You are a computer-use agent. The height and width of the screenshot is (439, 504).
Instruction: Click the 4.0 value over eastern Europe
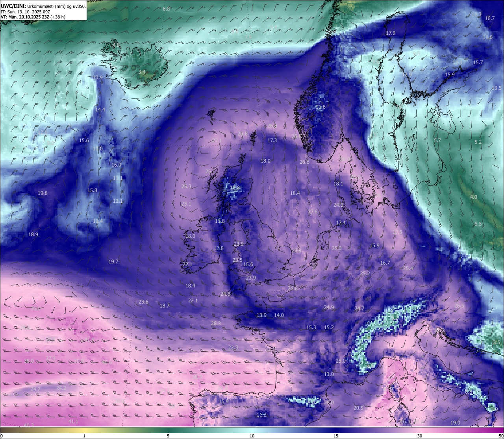[x=473, y=197]
